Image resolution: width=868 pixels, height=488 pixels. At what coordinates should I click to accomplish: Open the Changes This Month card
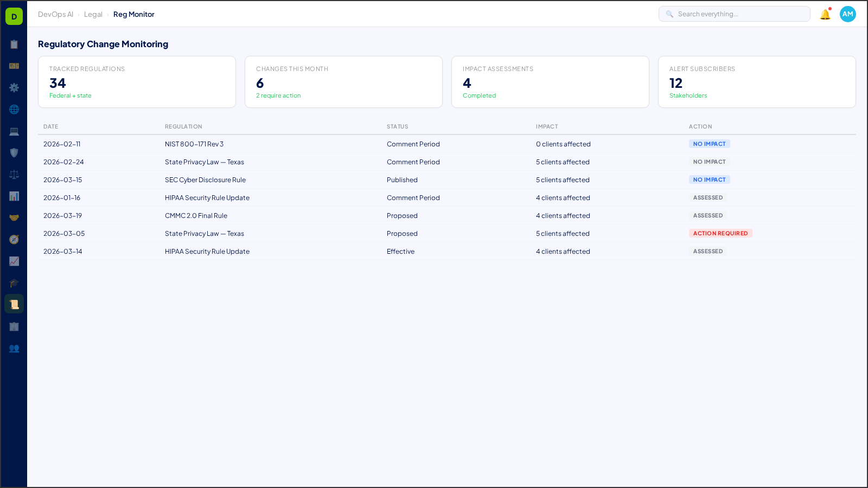[x=343, y=82]
